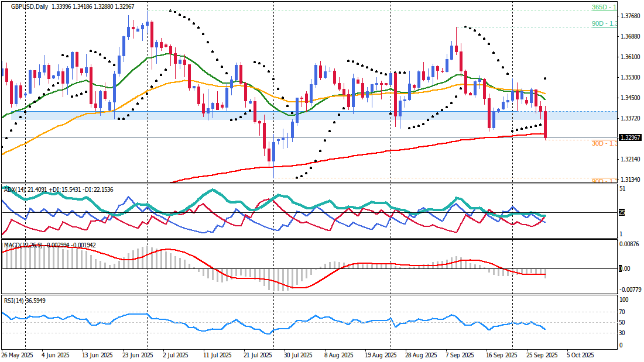
Task: Click the 1.33720 price axis value
Action: (631, 118)
